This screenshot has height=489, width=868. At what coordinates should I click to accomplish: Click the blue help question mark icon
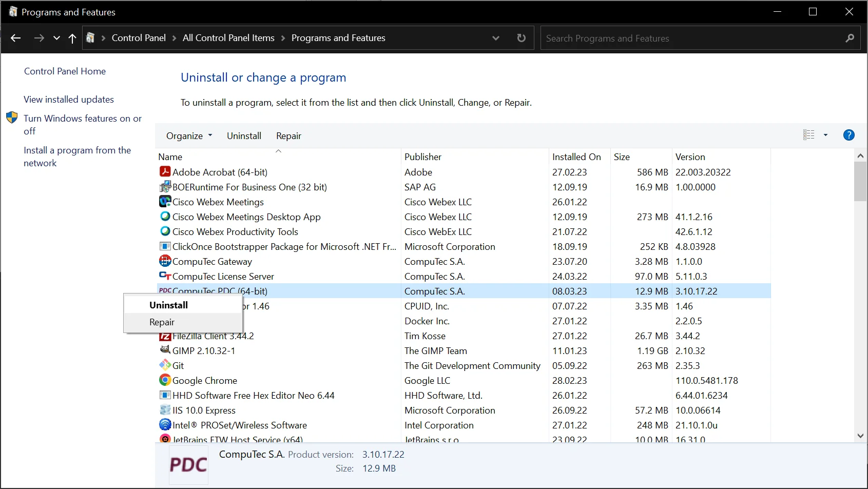(848, 135)
